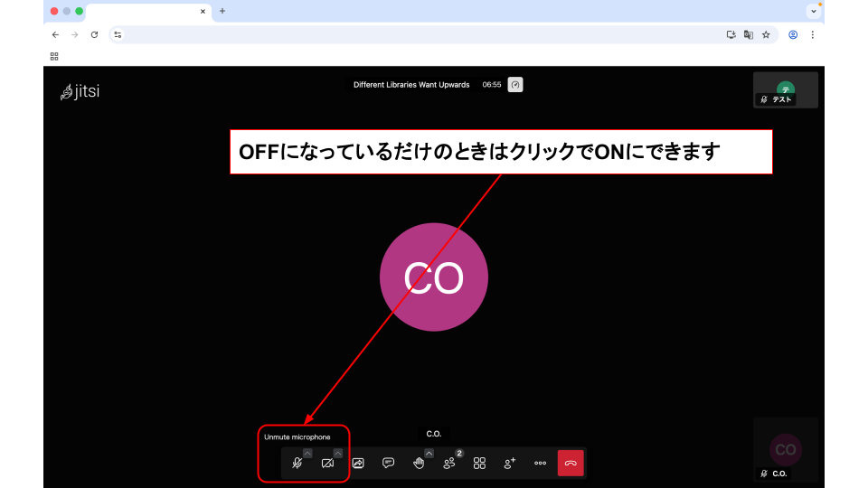The image size is (868, 488).
Task: Toggle tile view layout
Action: click(479, 463)
